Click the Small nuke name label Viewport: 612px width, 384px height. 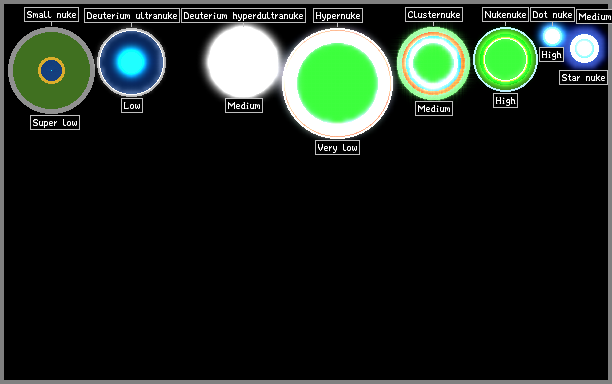click(x=52, y=15)
